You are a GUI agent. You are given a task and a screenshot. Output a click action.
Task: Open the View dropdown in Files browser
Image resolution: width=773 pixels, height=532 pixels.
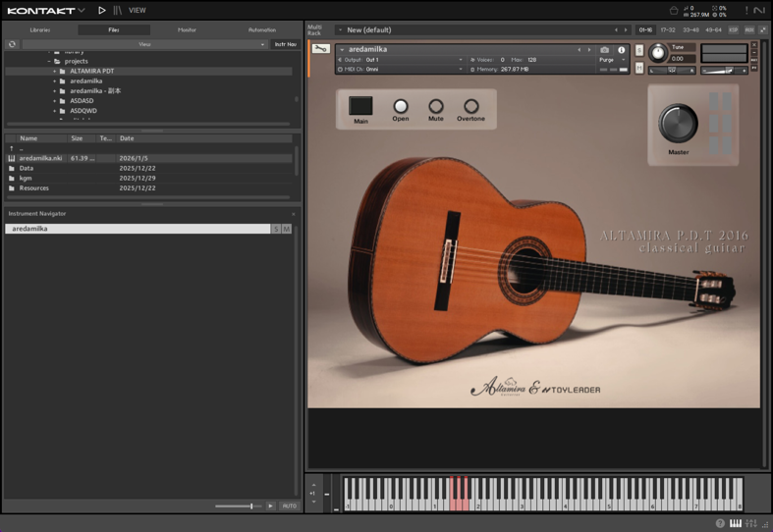pos(144,44)
